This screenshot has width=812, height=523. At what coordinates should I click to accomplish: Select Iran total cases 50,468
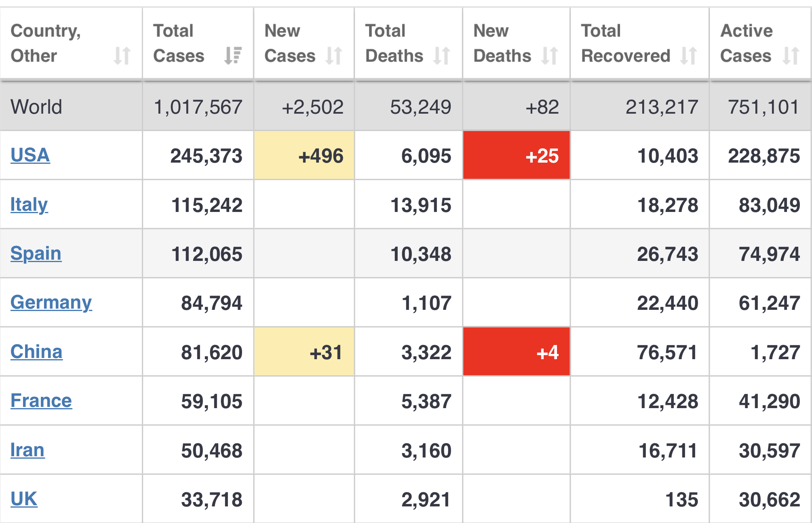[212, 451]
